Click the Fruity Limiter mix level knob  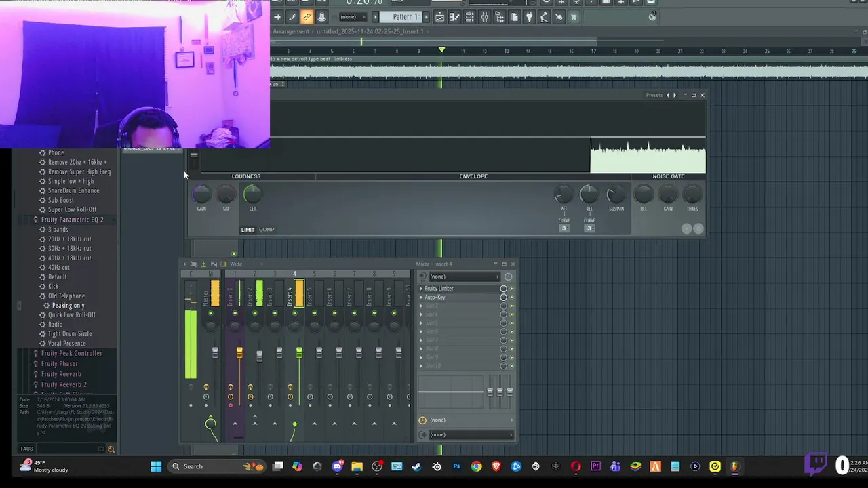(503, 289)
